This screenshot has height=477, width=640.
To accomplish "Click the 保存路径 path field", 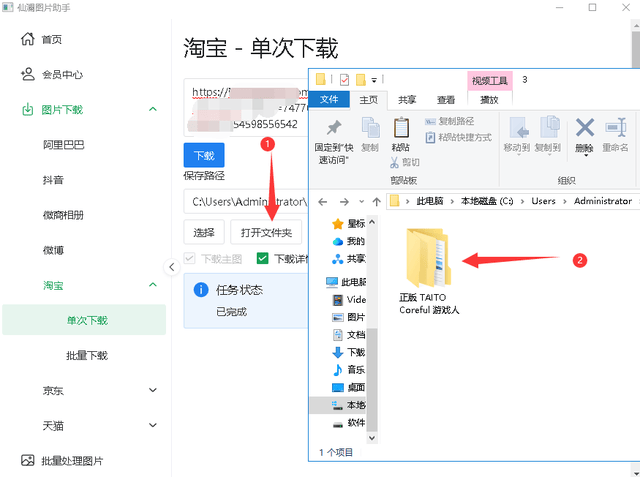I will pyautogui.click(x=246, y=202).
